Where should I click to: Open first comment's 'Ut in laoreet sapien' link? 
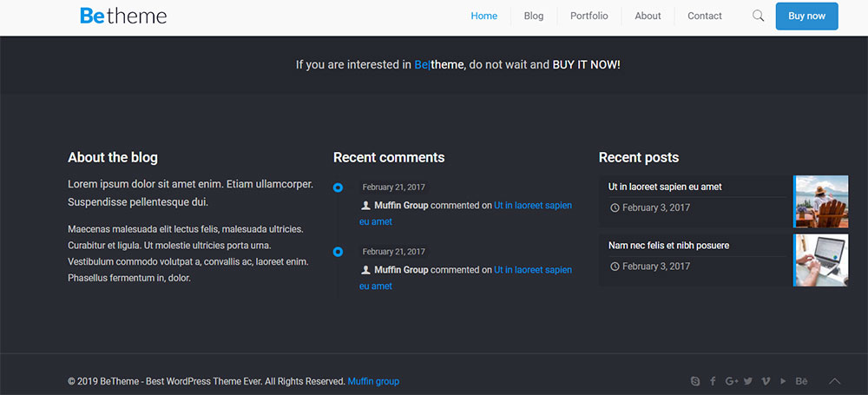click(x=532, y=206)
